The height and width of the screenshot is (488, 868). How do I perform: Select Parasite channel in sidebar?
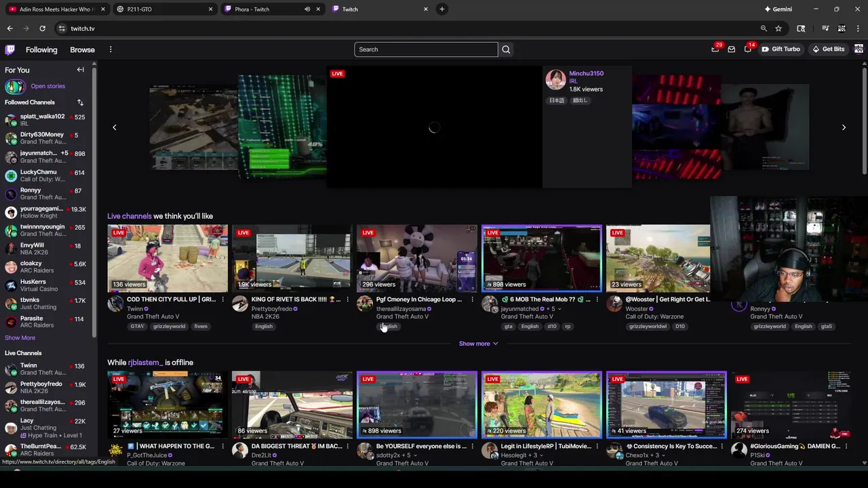click(46, 322)
